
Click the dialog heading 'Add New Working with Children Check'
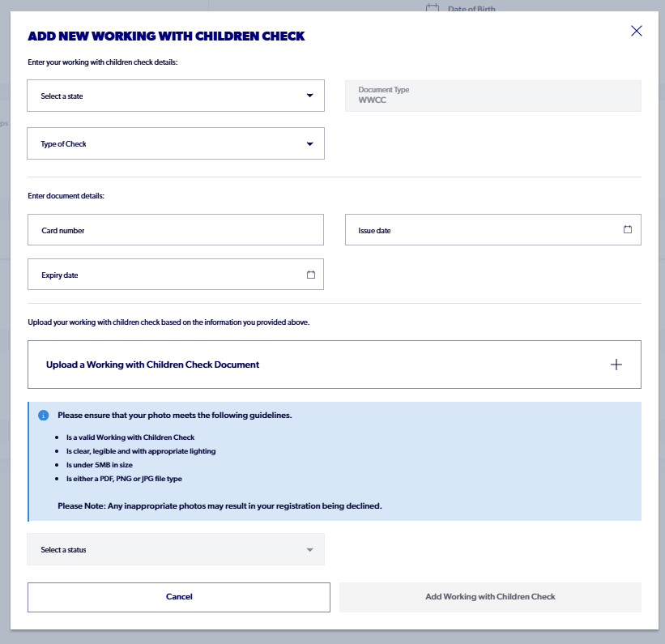click(166, 36)
